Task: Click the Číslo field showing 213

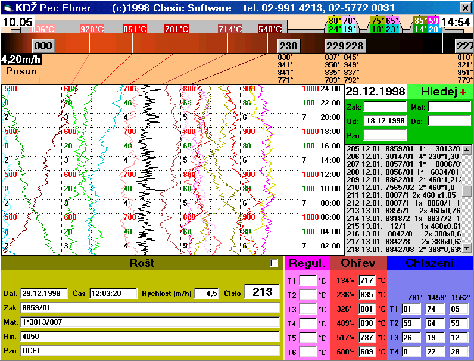Action: point(262,292)
